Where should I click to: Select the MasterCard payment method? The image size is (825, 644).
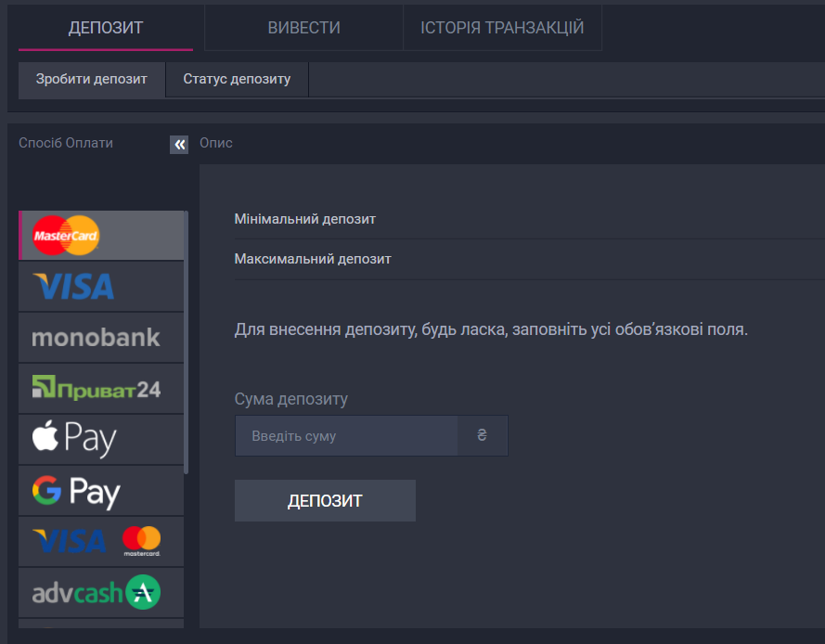(x=101, y=235)
